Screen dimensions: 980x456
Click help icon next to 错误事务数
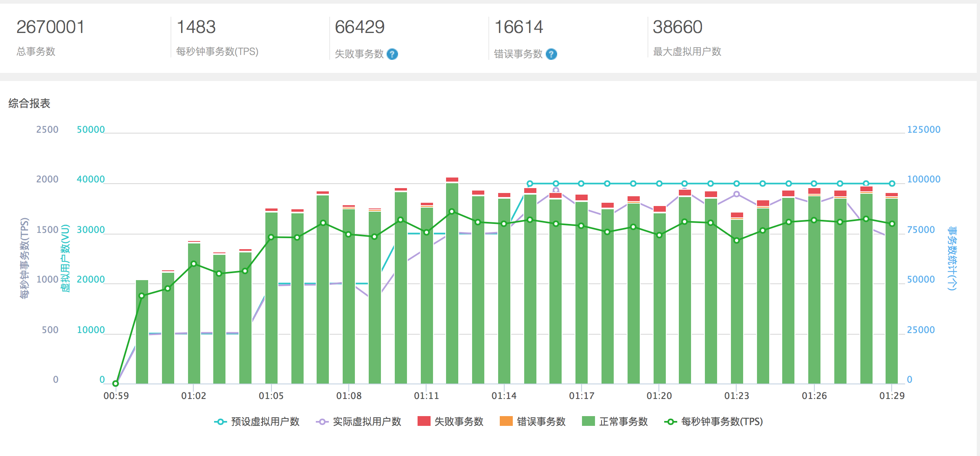pyautogui.click(x=551, y=54)
